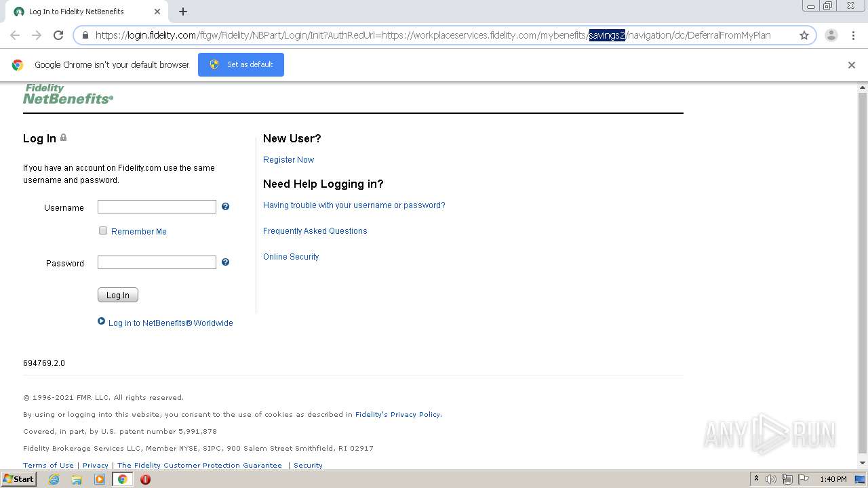Click the 1:40 PM taskbar clock
The height and width of the screenshot is (488, 868).
833,479
